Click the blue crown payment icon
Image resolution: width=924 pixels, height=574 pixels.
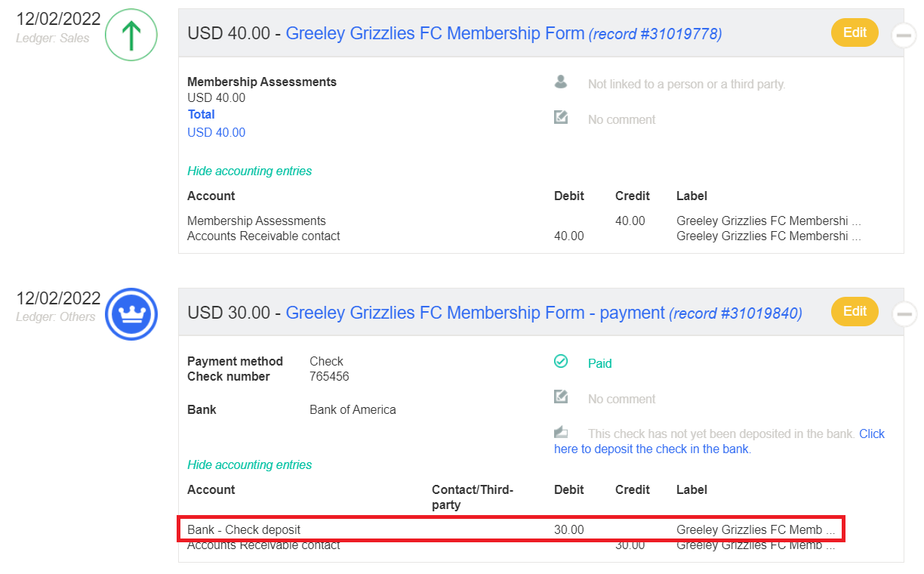[131, 313]
